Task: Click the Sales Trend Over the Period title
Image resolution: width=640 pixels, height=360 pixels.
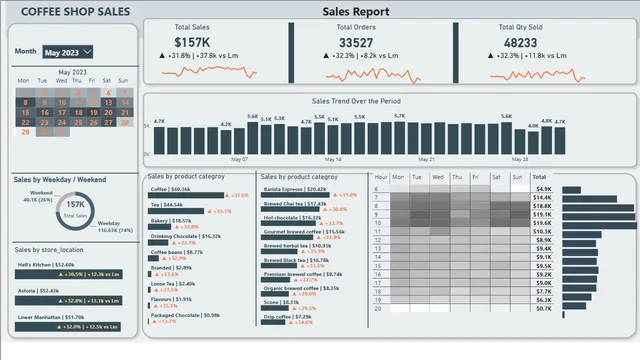Action: click(356, 101)
